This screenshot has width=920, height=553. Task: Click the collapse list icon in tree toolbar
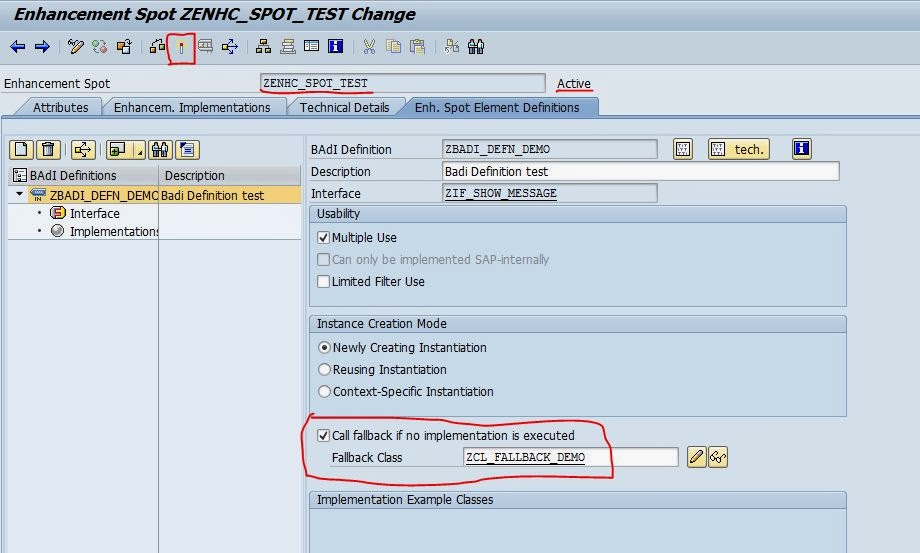pyautogui.click(x=188, y=150)
